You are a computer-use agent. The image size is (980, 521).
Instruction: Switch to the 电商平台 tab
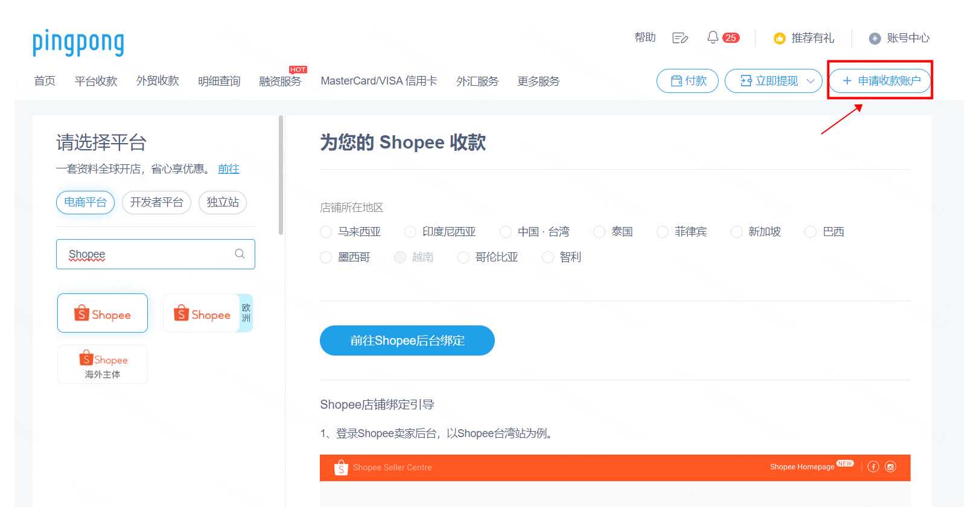pyautogui.click(x=85, y=202)
